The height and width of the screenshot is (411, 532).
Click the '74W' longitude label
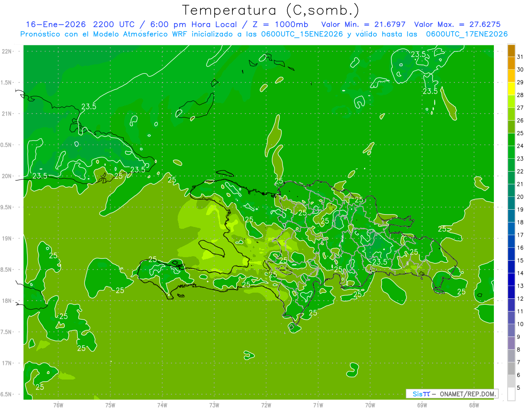[x=162, y=405]
